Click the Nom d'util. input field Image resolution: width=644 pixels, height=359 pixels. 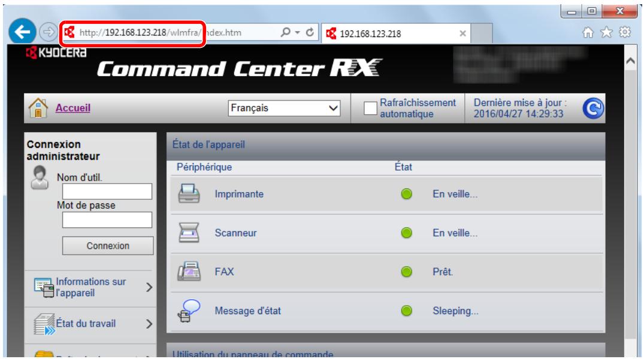click(107, 191)
